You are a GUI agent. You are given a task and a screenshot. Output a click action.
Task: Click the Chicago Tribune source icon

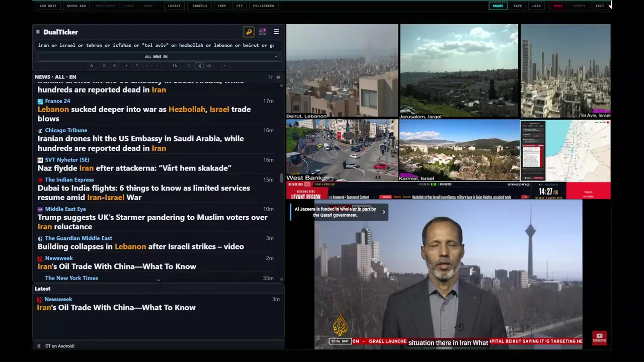coord(40,131)
